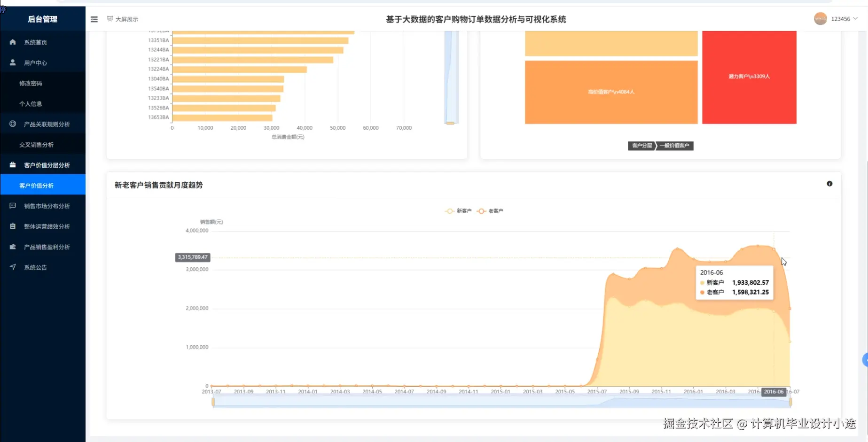This screenshot has width=868, height=442.
Task: Click the 2016-01 x-axis label
Action: pos(693,392)
